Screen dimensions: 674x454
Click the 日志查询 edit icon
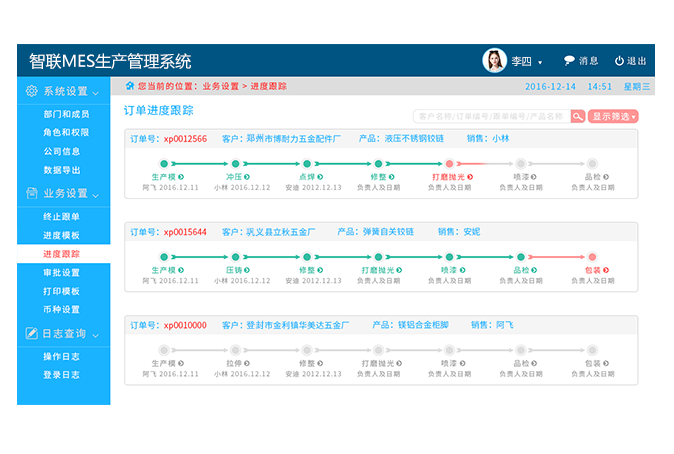[x=31, y=333]
